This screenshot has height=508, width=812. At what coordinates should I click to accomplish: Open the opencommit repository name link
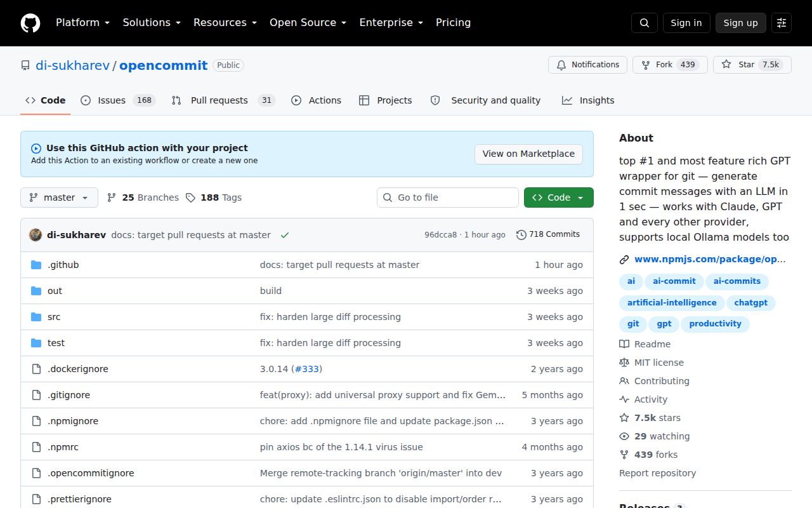163,65
